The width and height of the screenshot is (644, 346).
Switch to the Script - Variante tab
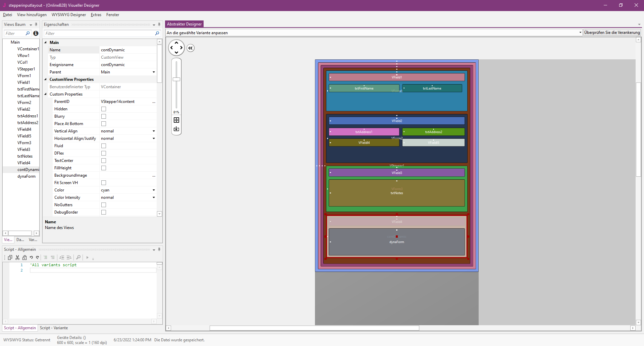54,328
